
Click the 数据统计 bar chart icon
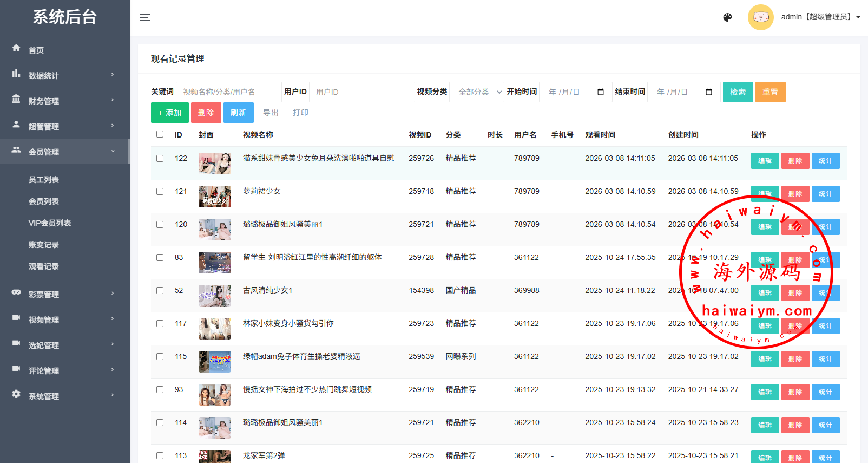point(16,74)
